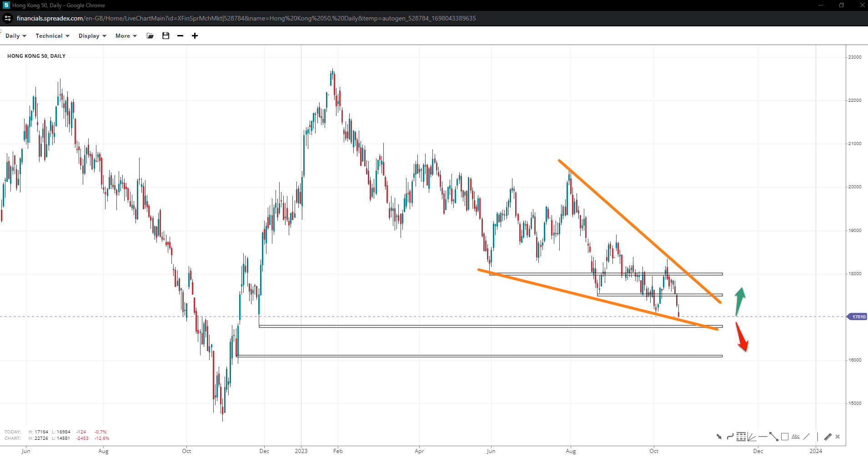Screen dimensions: 868x458
Task: Open the More menu
Action: pos(126,36)
